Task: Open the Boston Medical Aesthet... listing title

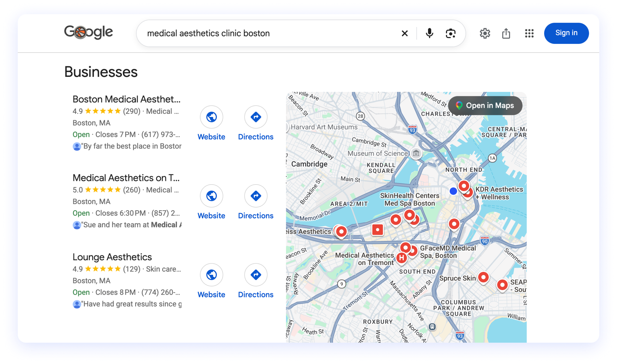Action: click(126, 99)
